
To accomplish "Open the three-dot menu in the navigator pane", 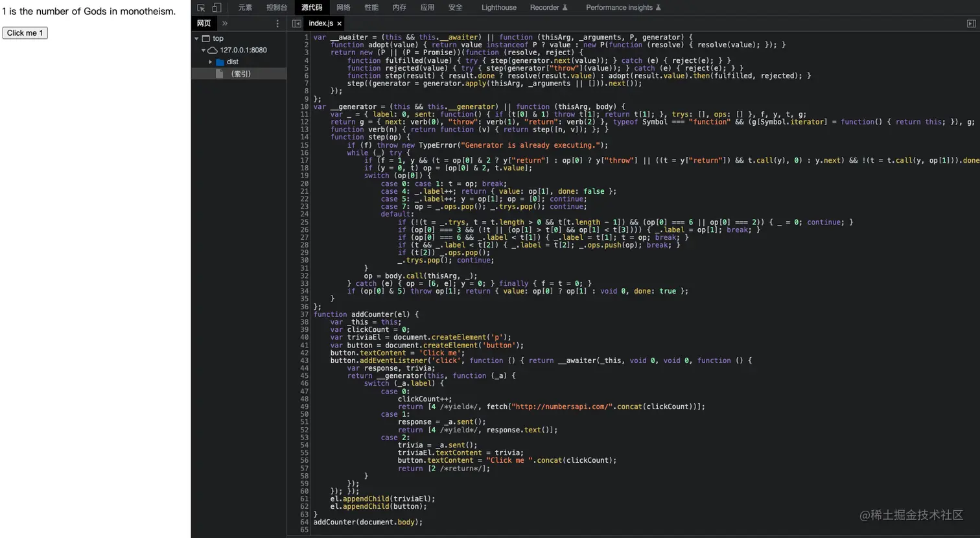I will (x=277, y=23).
